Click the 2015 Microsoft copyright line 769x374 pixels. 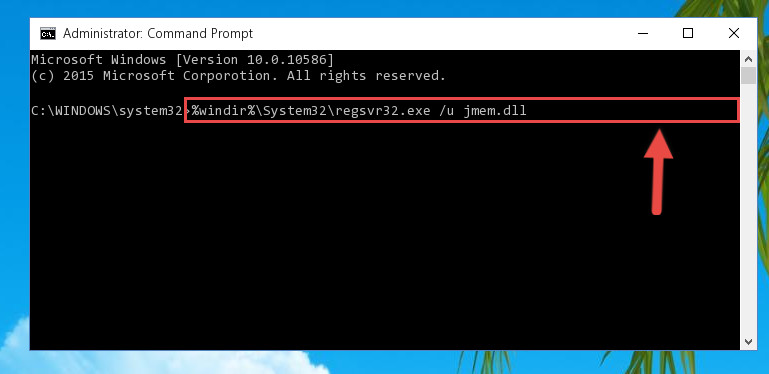pyautogui.click(x=238, y=75)
